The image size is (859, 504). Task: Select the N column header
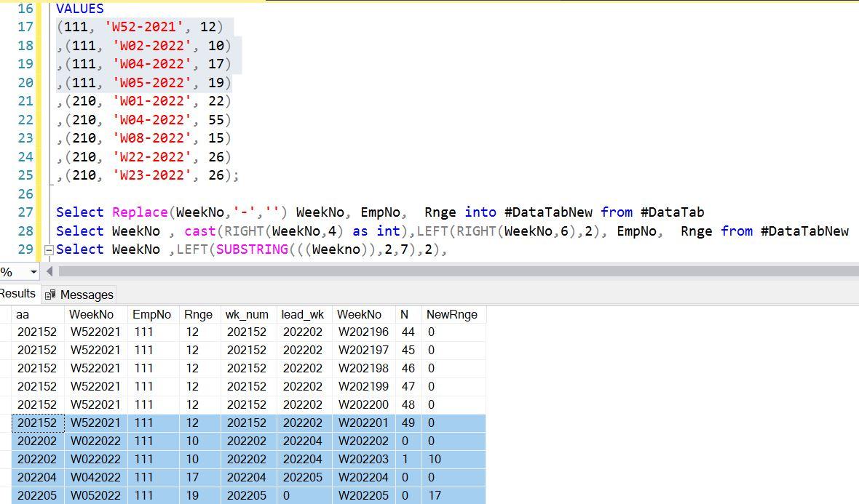click(x=405, y=314)
